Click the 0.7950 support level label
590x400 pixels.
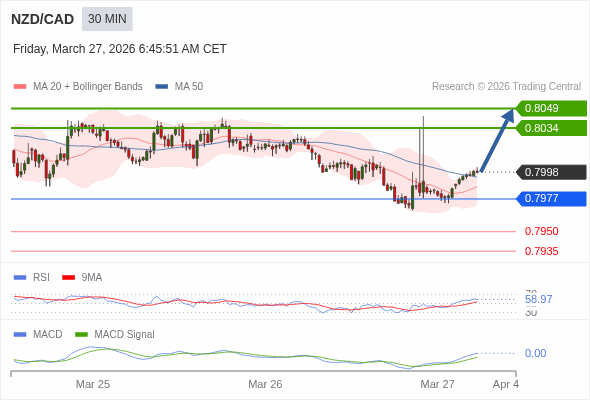point(541,231)
